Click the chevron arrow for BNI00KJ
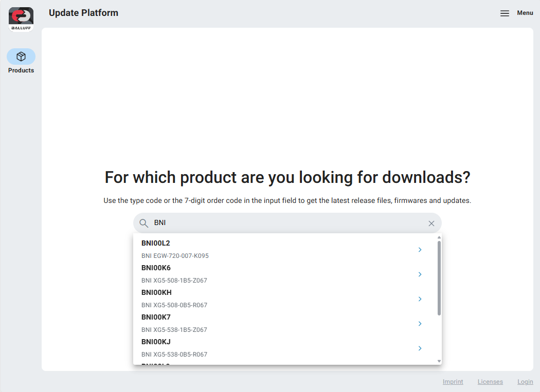 pos(420,348)
